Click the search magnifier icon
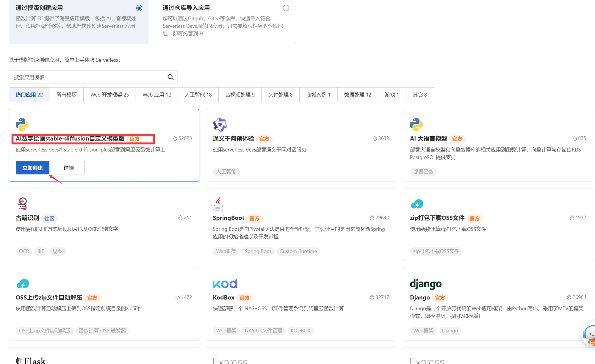The width and height of the screenshot is (595, 364). click(x=170, y=77)
